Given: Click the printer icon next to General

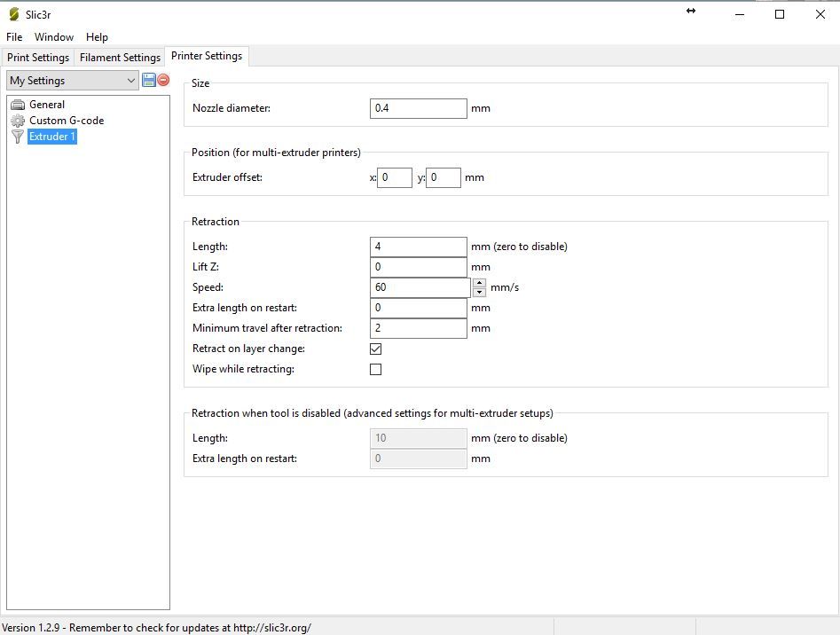Looking at the screenshot, I should (x=18, y=105).
